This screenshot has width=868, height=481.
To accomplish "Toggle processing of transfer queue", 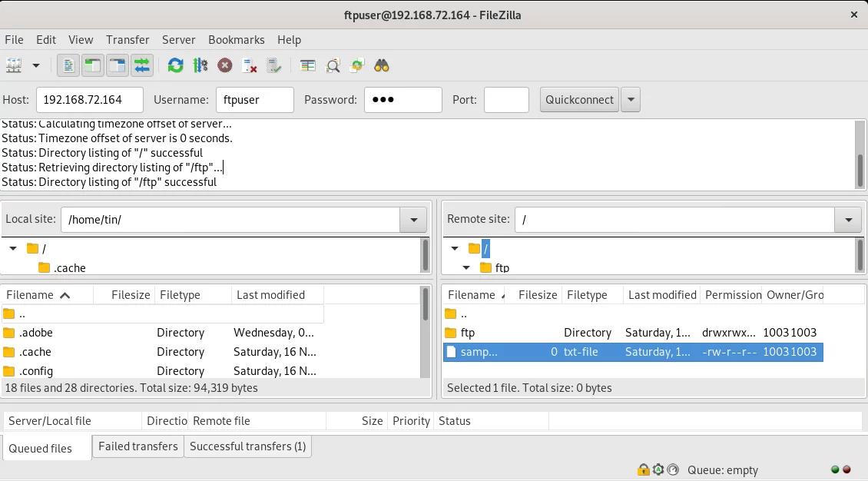I will (200, 66).
